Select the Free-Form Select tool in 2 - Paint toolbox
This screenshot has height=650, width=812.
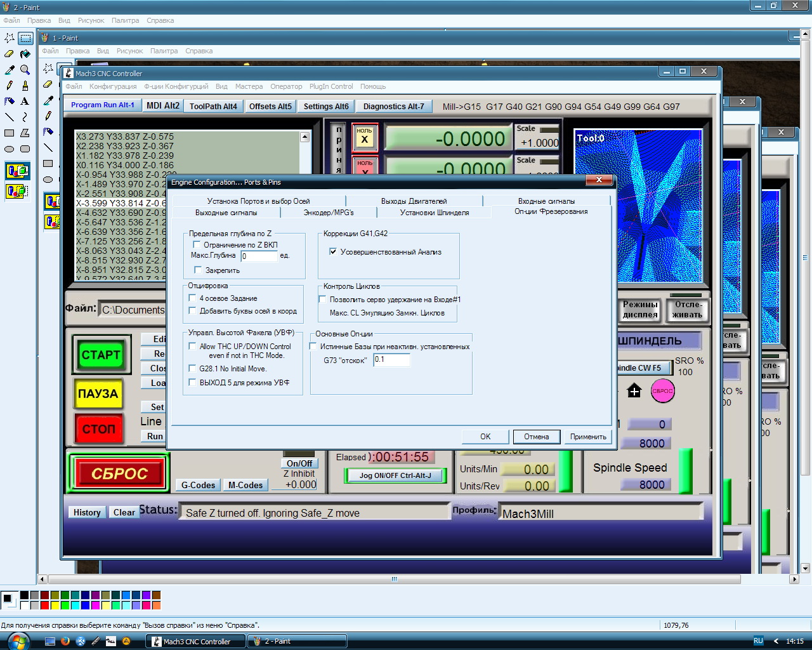(x=10, y=38)
